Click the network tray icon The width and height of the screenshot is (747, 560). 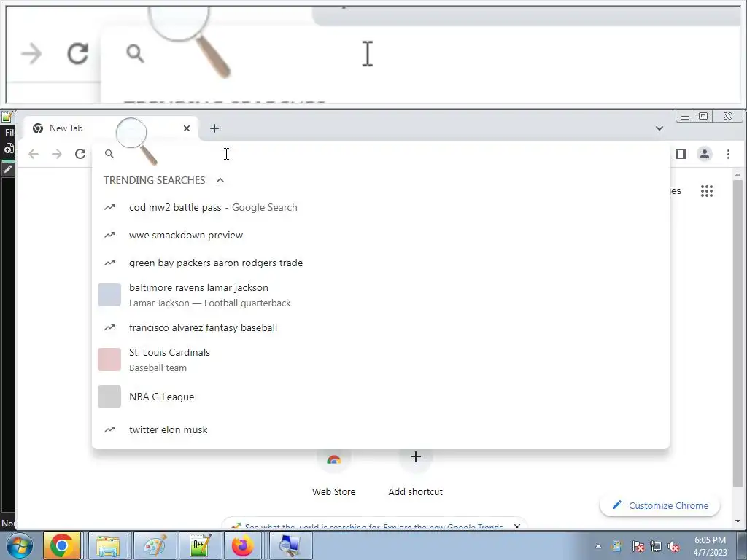(656, 547)
